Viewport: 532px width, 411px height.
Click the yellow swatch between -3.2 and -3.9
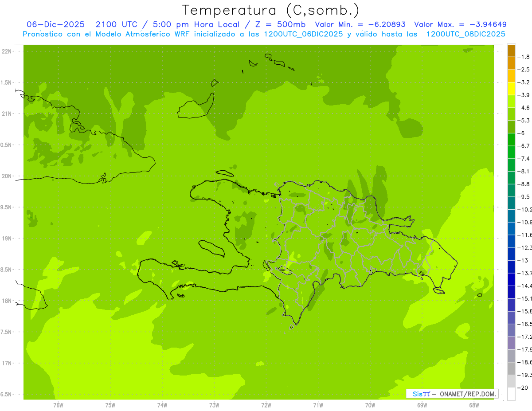click(511, 89)
